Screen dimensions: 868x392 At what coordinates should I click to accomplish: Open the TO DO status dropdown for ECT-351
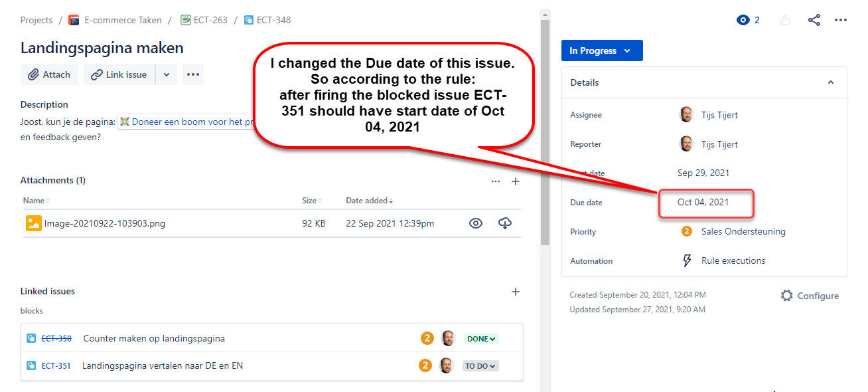[x=480, y=365]
